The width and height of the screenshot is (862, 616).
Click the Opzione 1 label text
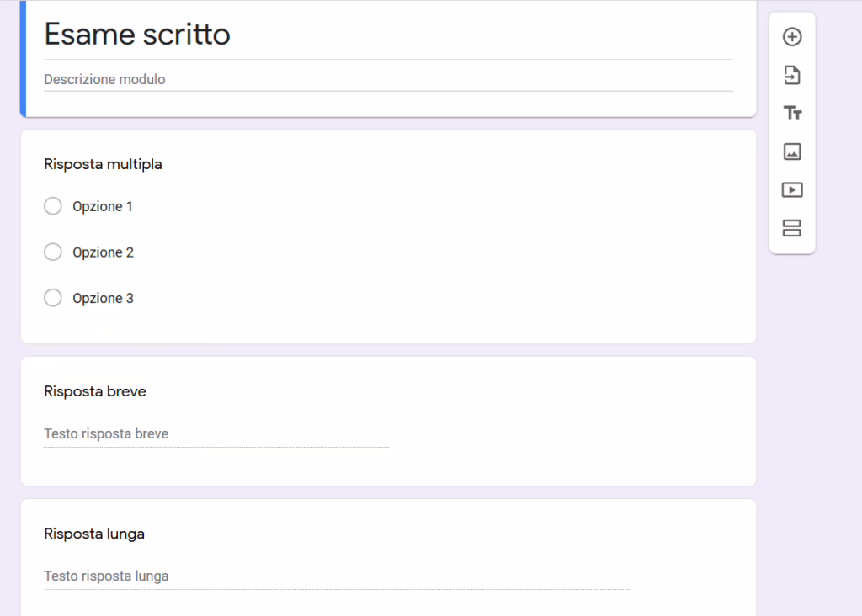pyautogui.click(x=103, y=206)
